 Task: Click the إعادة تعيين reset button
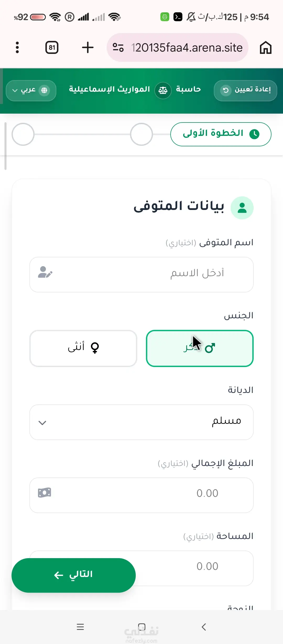245,91
